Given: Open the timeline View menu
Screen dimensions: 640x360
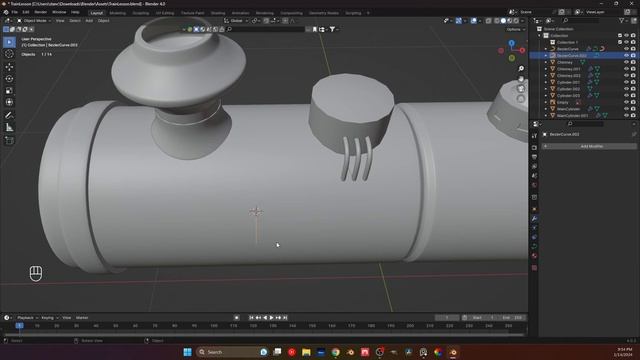Looking at the screenshot, I should 67,318.
